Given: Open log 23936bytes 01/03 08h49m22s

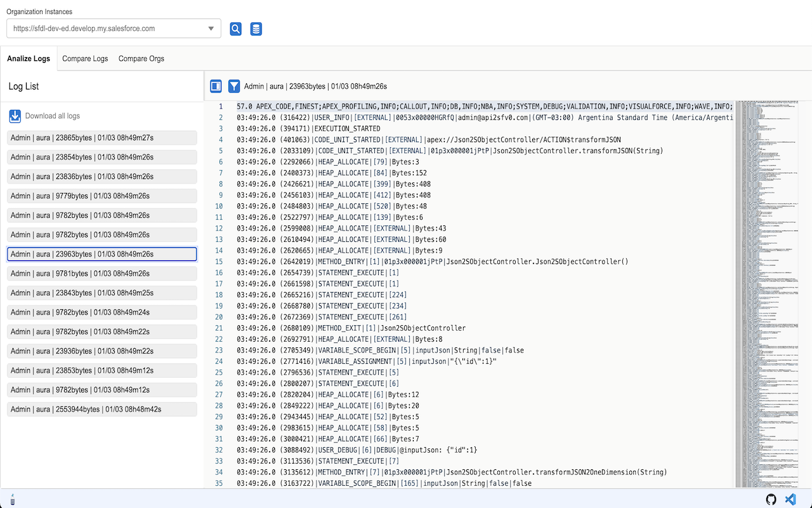Looking at the screenshot, I should pos(101,351).
